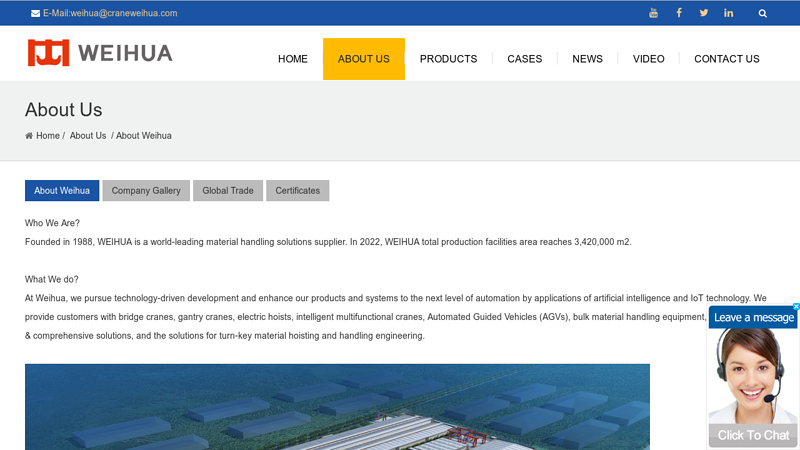Open the CASES menu item
Screen dimensions: 800x450
pyautogui.click(x=524, y=59)
